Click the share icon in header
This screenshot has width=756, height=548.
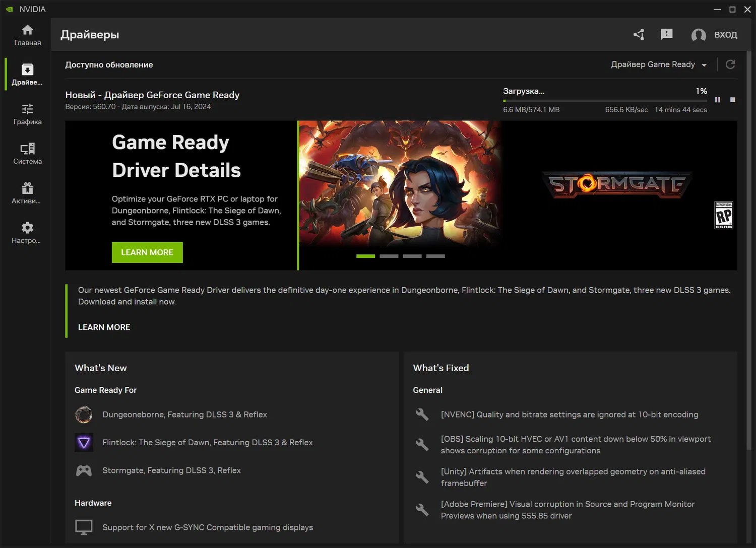(639, 34)
